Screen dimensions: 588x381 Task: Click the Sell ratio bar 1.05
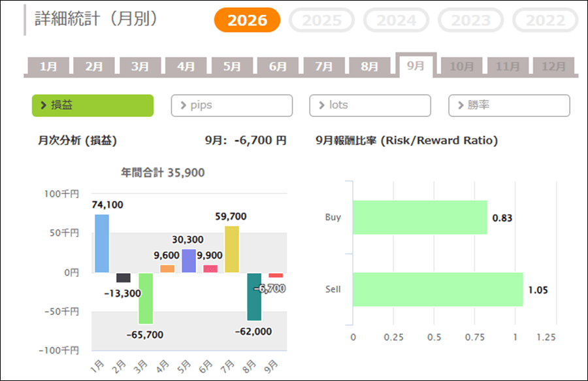(438, 290)
